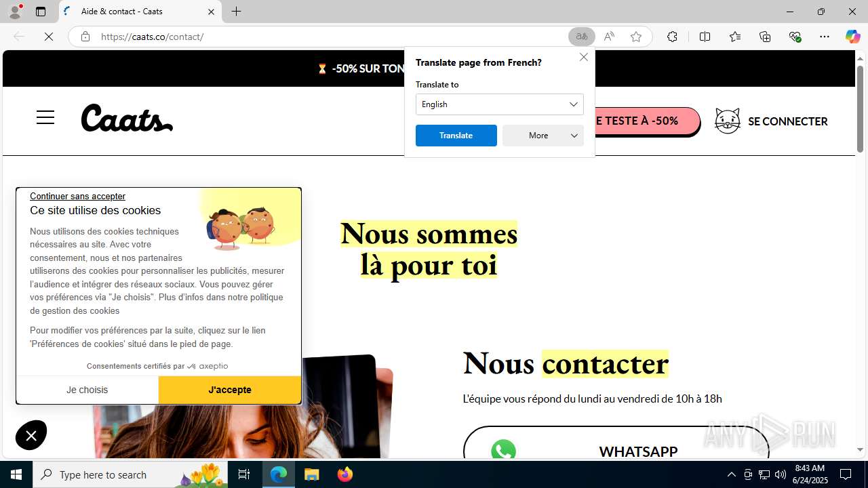
Task: Open the tab actions menu icon
Action: [41, 12]
